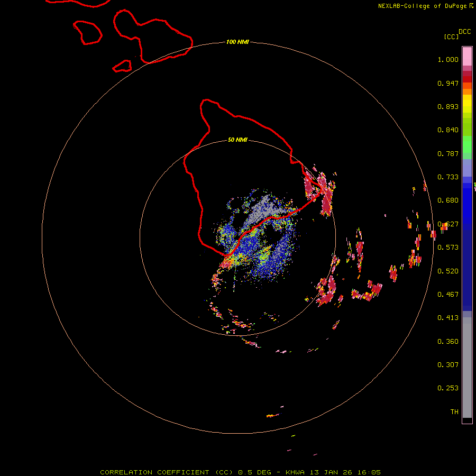Click the 0.840 scale label
476x476 pixels.
448,130
